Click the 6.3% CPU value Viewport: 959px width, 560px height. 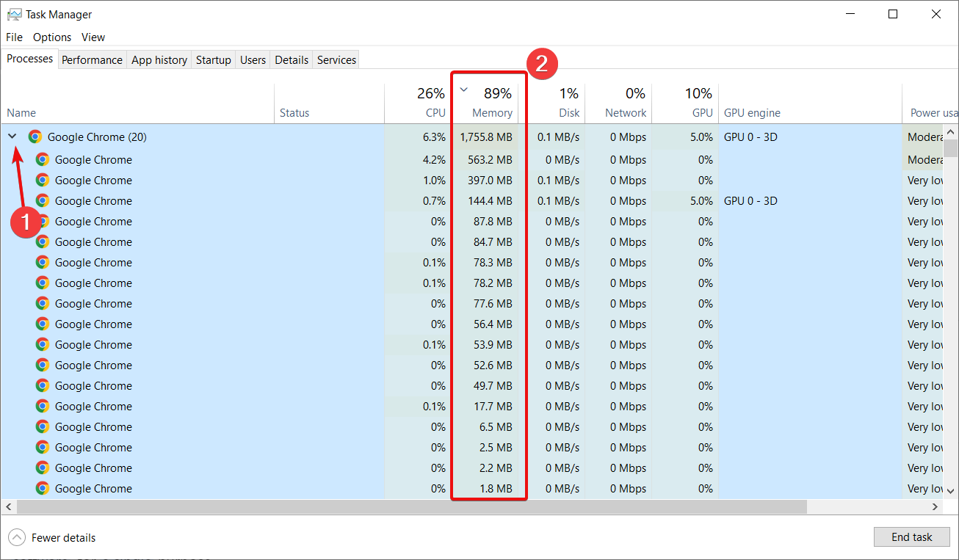434,137
